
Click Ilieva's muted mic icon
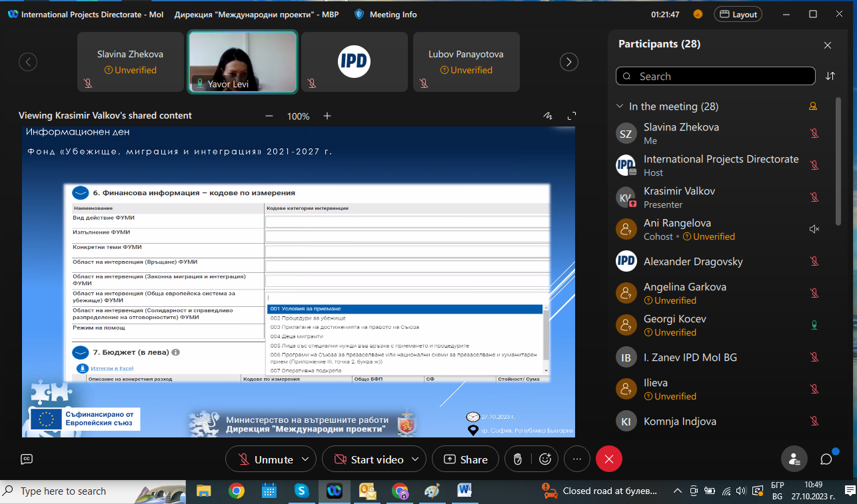pyautogui.click(x=814, y=389)
